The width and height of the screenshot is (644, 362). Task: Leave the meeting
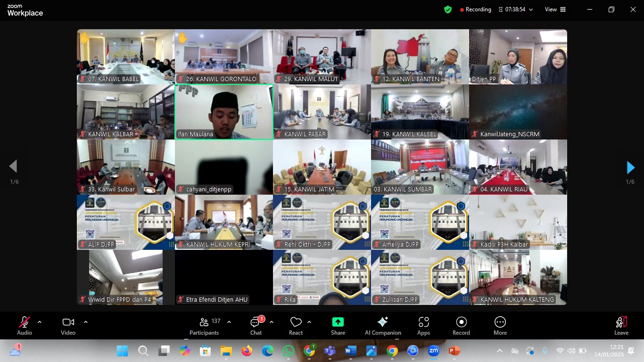pos(621,326)
